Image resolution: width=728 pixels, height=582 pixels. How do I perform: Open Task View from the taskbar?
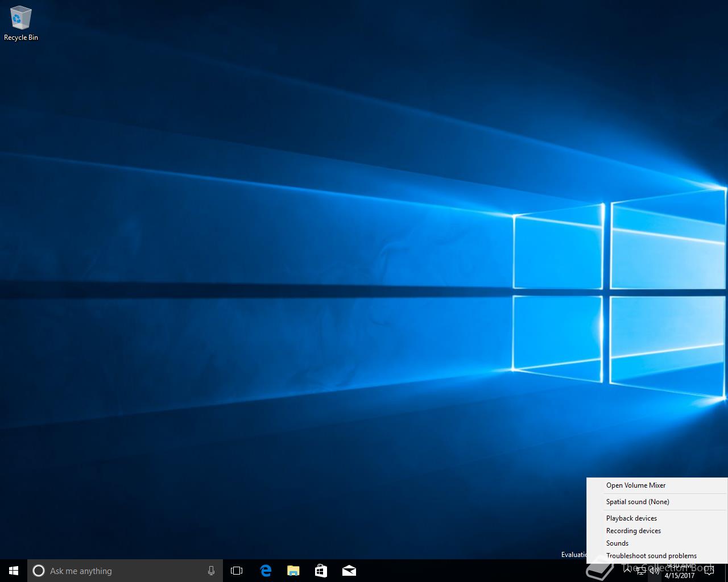(237, 571)
